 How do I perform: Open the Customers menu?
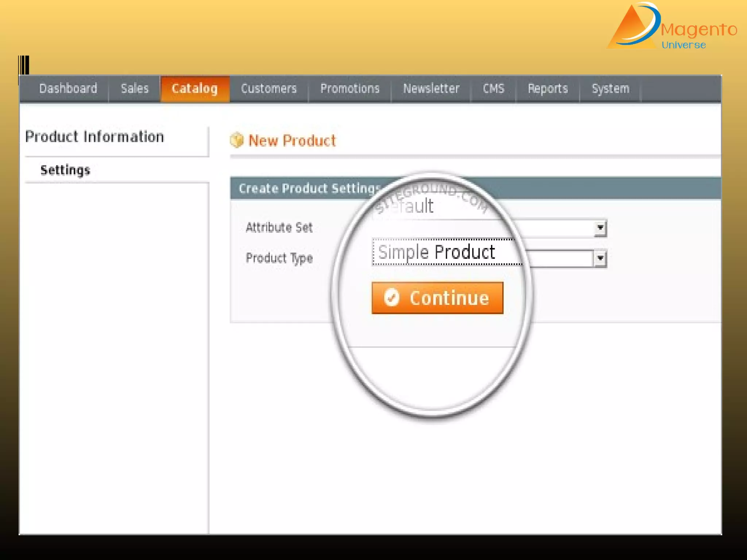(x=269, y=89)
